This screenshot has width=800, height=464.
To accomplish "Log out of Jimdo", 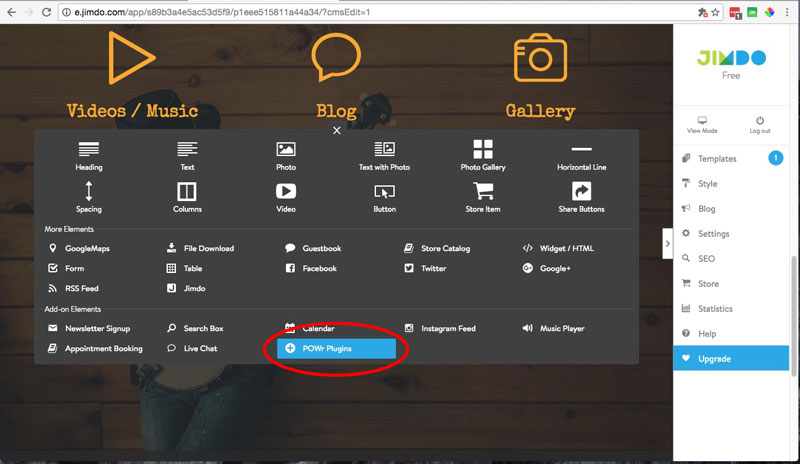I will (x=760, y=125).
